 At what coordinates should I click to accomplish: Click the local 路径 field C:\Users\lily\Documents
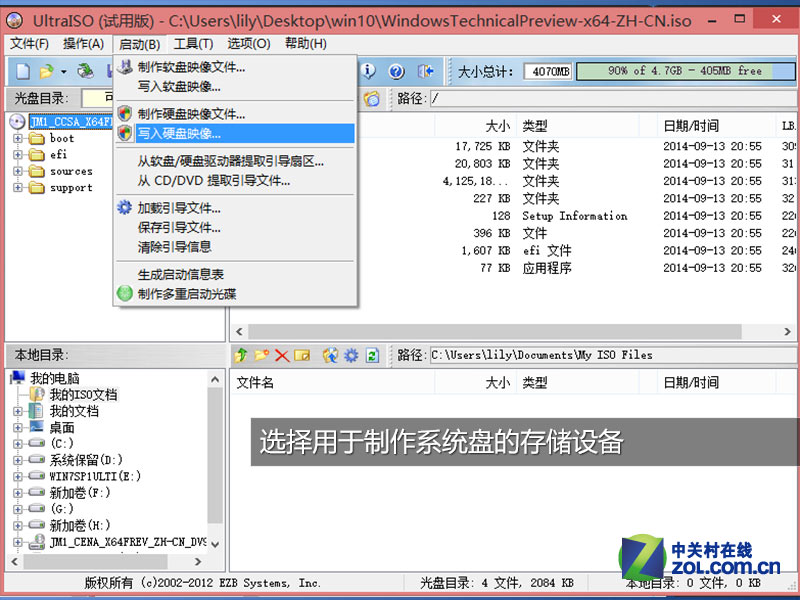click(614, 355)
